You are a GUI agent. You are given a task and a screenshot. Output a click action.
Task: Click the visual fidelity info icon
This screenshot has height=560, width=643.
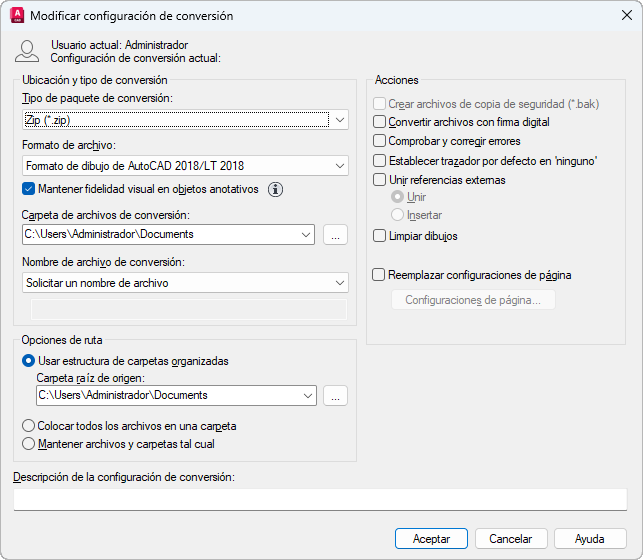[x=276, y=189]
